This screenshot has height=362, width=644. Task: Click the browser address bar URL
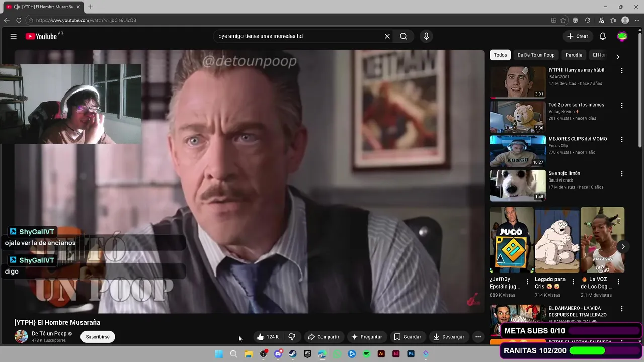[x=86, y=20]
